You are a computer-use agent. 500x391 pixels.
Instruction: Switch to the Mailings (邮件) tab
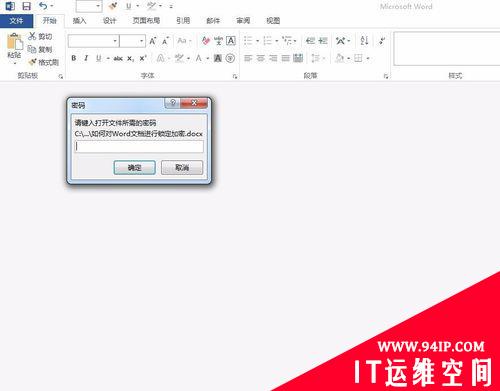(x=213, y=21)
